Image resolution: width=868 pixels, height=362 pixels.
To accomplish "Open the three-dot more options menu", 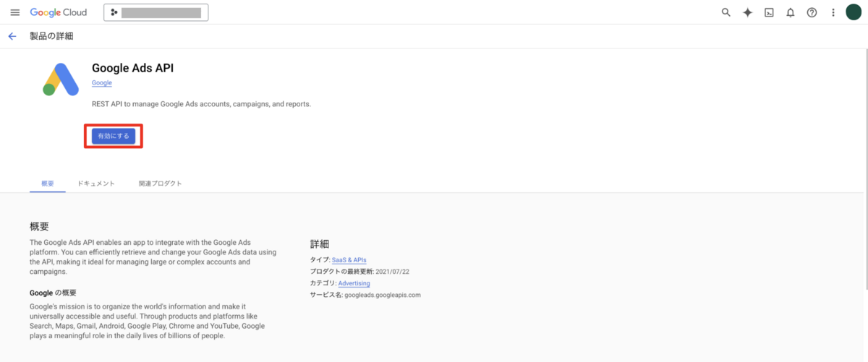I will (833, 12).
